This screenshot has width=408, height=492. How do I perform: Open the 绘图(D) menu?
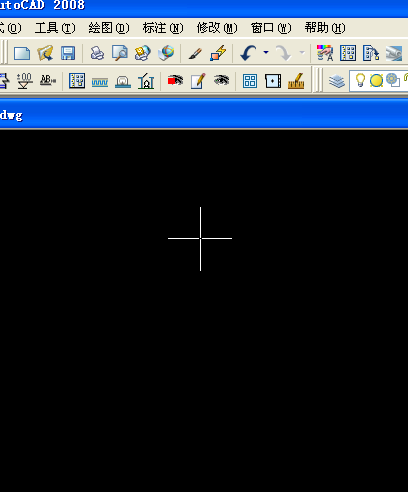point(109,28)
